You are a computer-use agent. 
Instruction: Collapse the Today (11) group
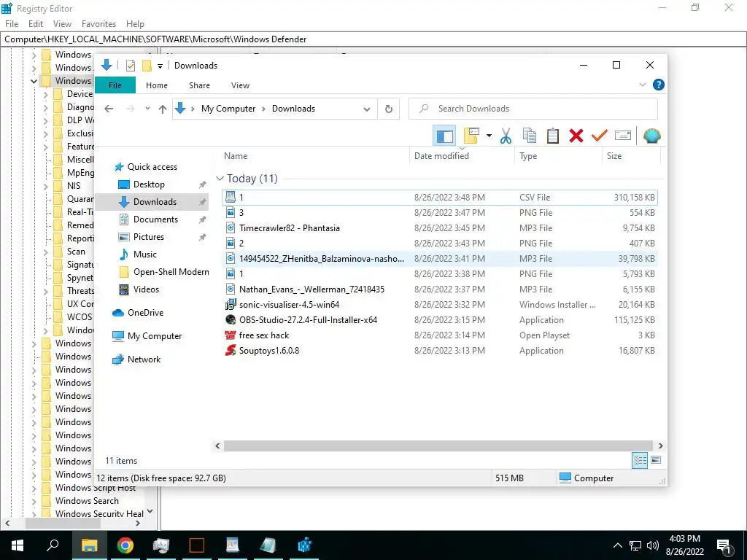point(220,179)
